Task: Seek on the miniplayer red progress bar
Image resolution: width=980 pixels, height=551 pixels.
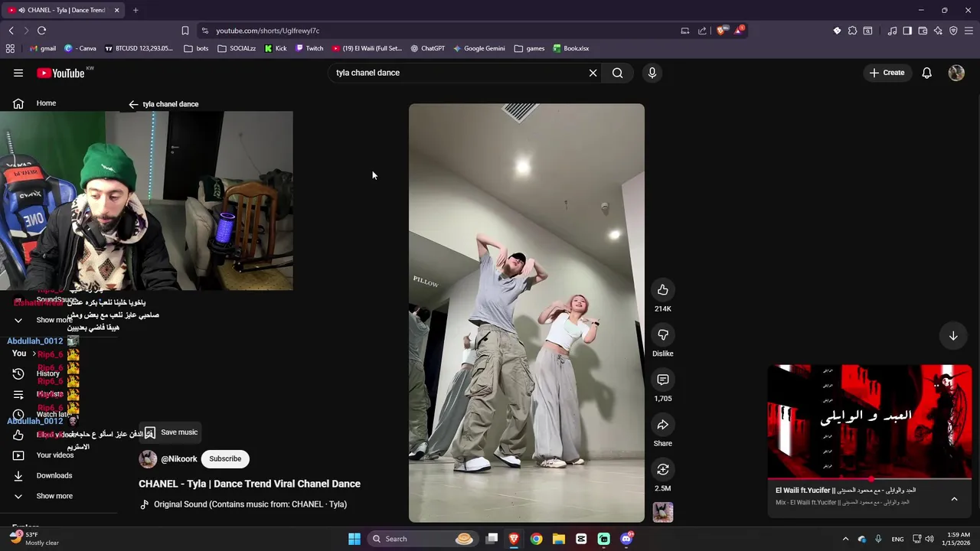Action: (x=870, y=480)
